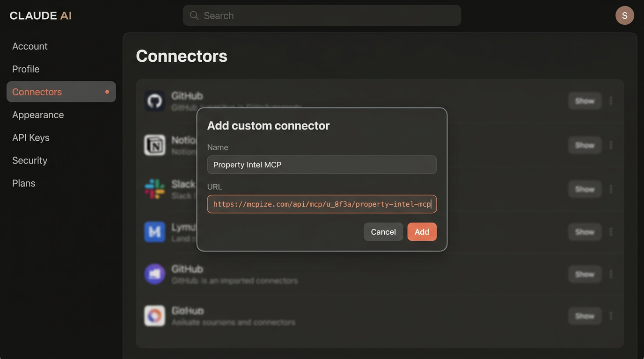Viewport: 644px width, 359px height.
Task: Cancel the Add custom connector dialog
Action: (383, 231)
